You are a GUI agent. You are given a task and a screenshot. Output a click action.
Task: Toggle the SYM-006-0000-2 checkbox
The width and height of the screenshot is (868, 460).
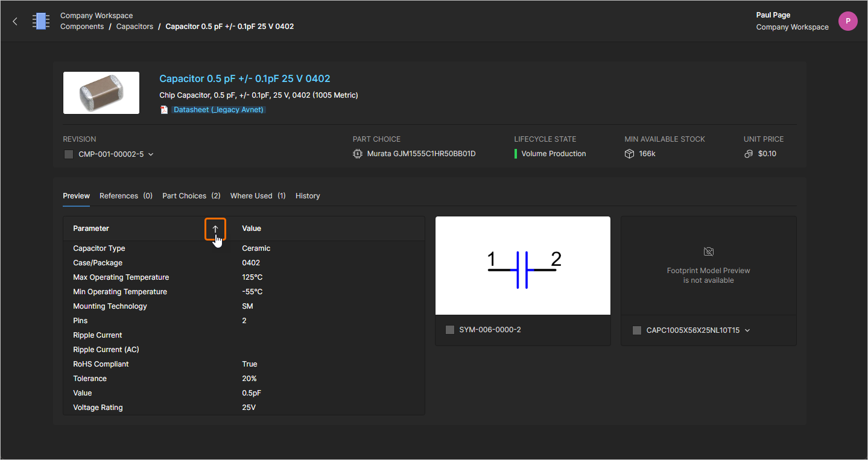point(449,330)
